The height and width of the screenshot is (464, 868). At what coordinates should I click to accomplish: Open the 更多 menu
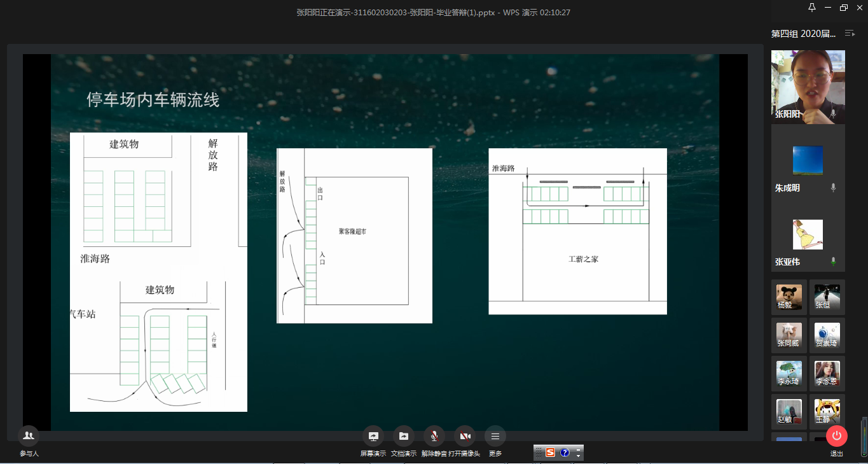click(x=495, y=437)
